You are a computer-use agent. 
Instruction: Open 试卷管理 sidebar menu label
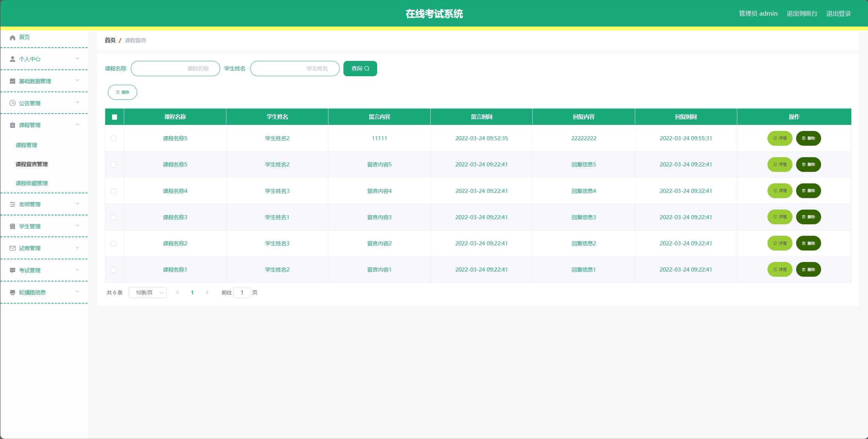click(30, 248)
